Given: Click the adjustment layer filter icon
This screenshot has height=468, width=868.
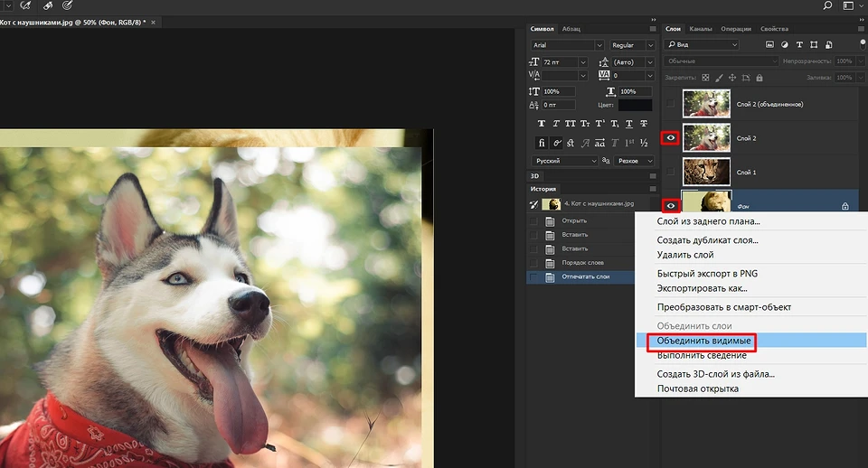Looking at the screenshot, I should (785, 44).
